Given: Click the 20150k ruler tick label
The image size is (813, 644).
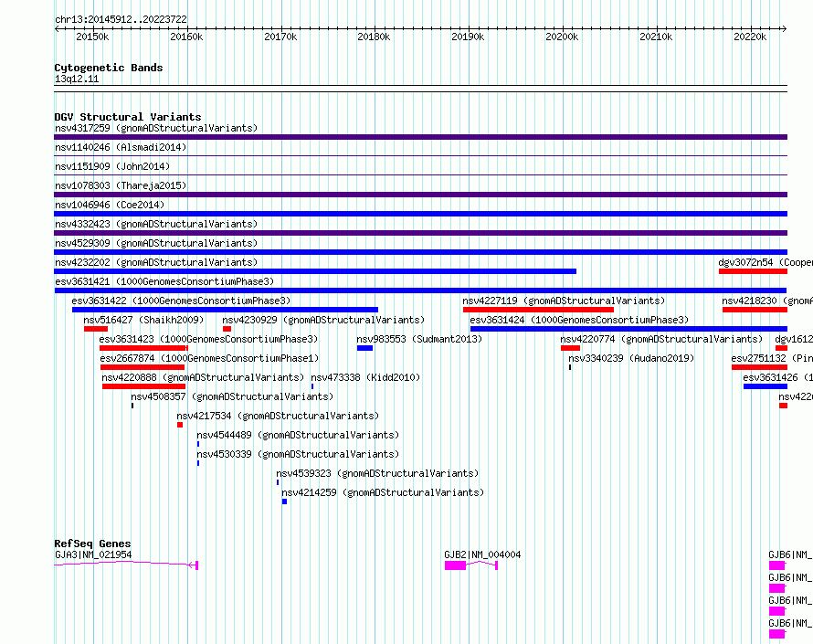Looking at the screenshot, I should coord(92,37).
